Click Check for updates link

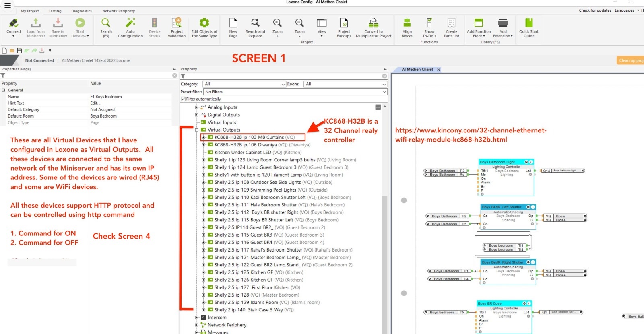tap(594, 10)
